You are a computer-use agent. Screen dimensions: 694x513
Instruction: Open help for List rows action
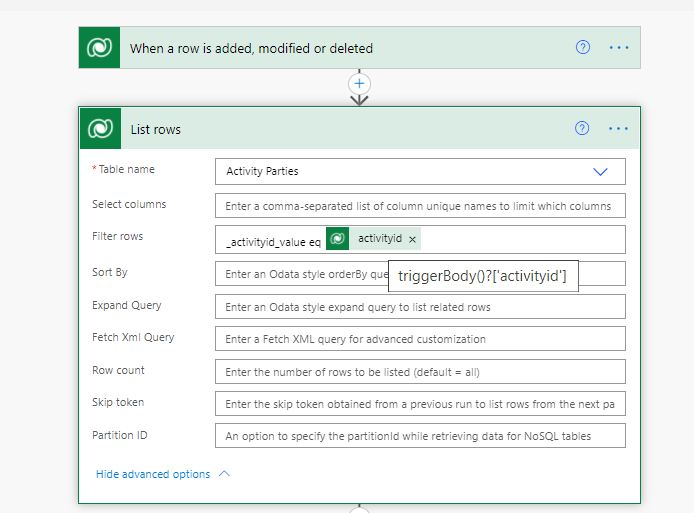point(582,129)
